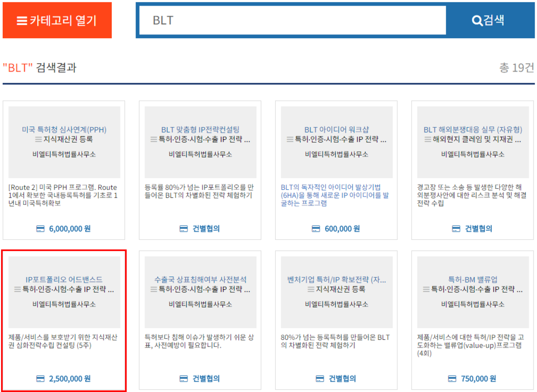Click the card icon beside 600,000 원
Image resolution: width=537 pixels, height=392 pixels.
pos(316,229)
